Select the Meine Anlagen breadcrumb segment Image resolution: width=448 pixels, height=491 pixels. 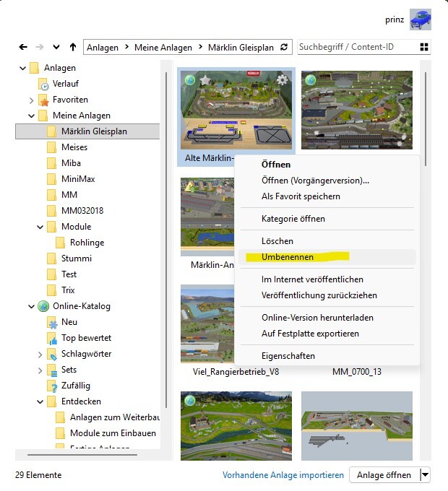[x=163, y=47]
